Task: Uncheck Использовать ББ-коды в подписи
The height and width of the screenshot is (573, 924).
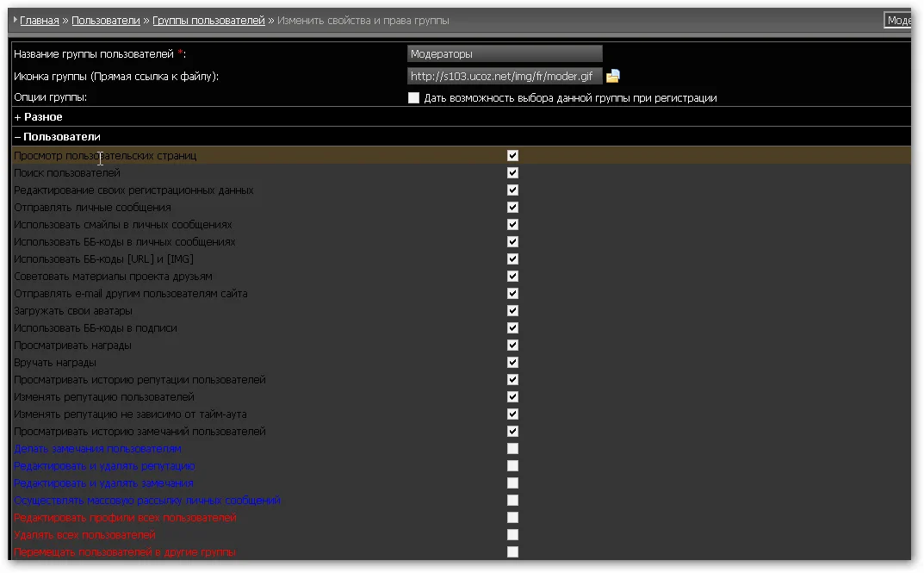Action: click(512, 327)
